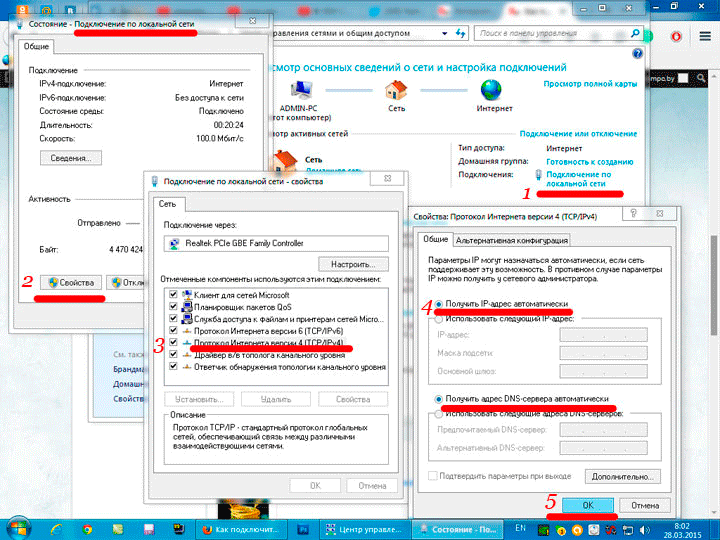Click the 'IP-адрес' input field
This screenshot has width=720, height=540.
tap(603, 335)
